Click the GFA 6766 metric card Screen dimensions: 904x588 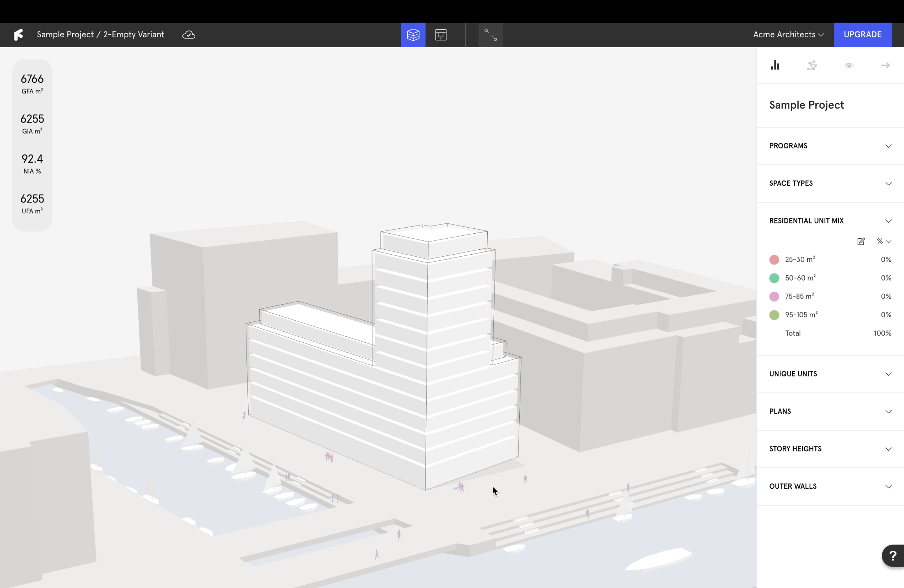32,84
